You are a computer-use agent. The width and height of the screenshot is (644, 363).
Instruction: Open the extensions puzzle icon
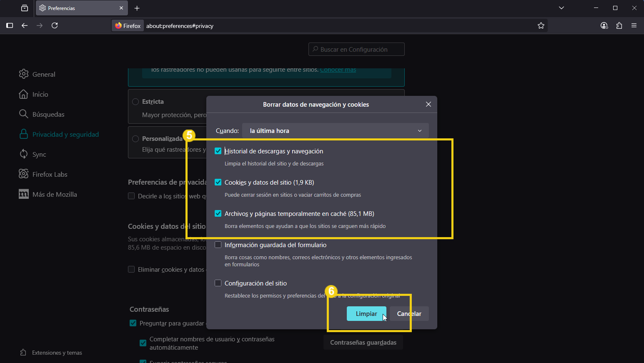click(619, 25)
